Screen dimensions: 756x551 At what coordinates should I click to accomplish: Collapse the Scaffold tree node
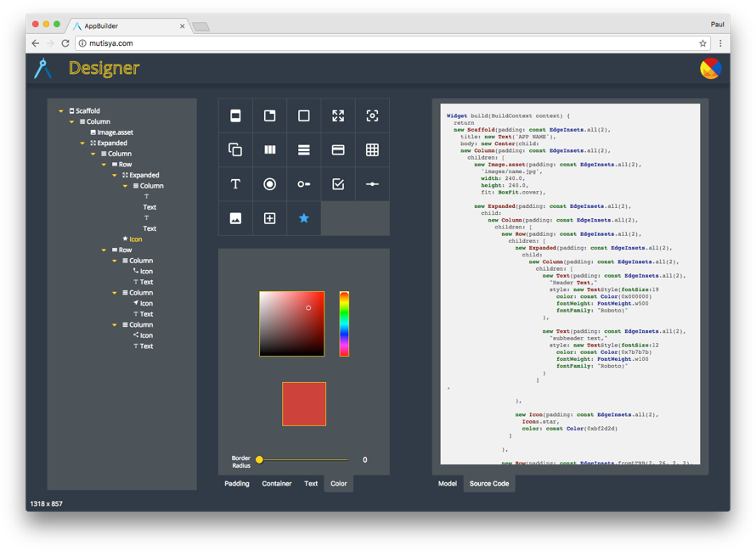coord(60,110)
